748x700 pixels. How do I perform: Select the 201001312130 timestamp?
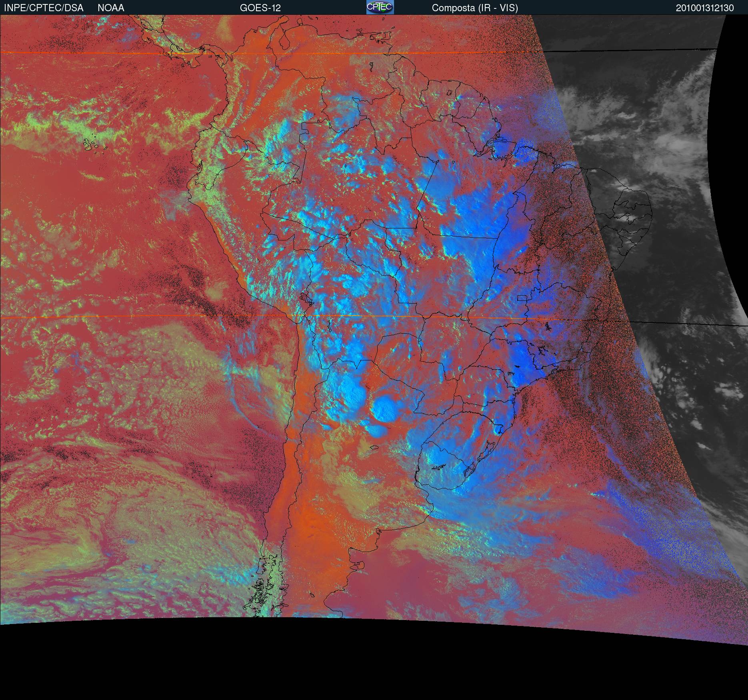(x=704, y=8)
